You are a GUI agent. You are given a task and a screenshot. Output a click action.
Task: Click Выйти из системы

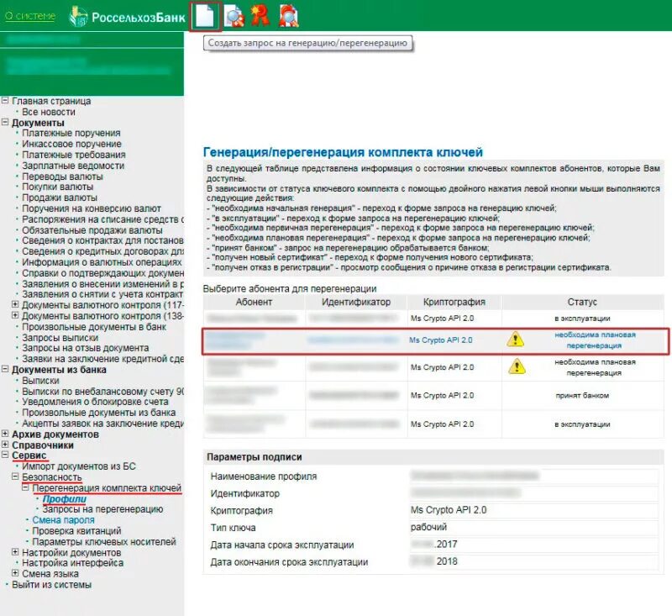(51, 585)
